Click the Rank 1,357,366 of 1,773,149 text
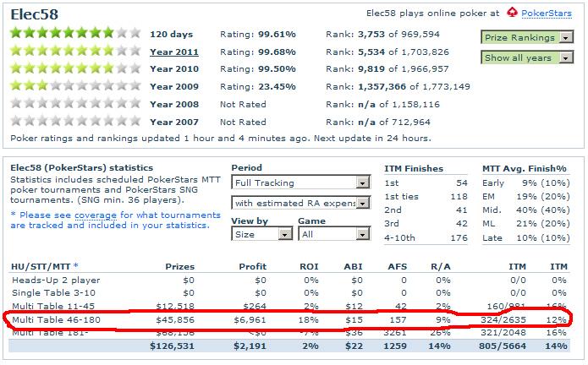The width and height of the screenshot is (588, 365). click(398, 87)
